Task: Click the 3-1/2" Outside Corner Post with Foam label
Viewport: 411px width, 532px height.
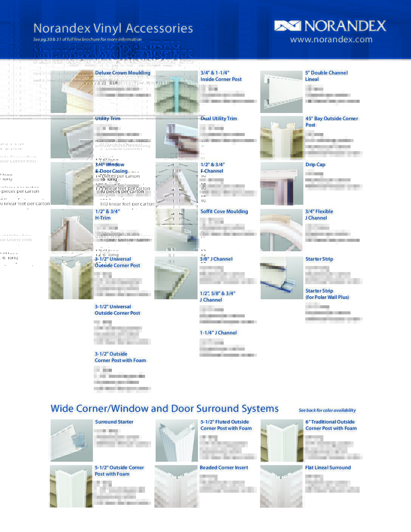Action: (120, 357)
